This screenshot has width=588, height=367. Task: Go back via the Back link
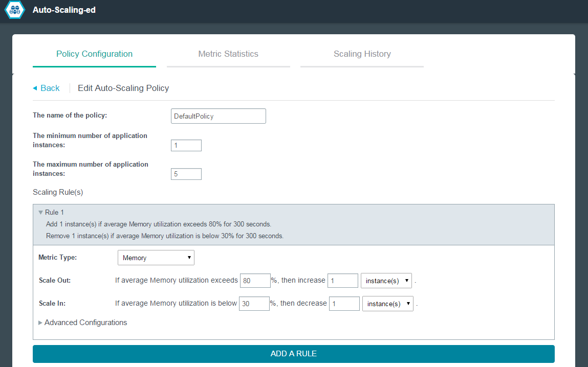click(50, 88)
